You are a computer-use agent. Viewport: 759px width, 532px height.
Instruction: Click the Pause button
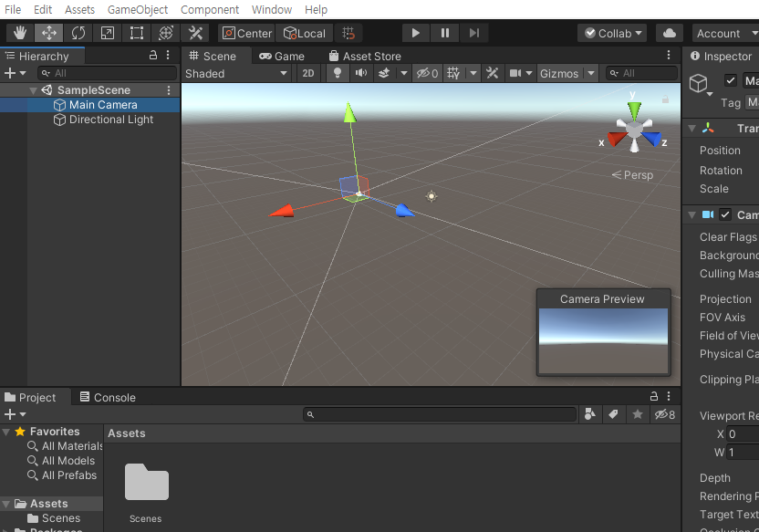445,34
